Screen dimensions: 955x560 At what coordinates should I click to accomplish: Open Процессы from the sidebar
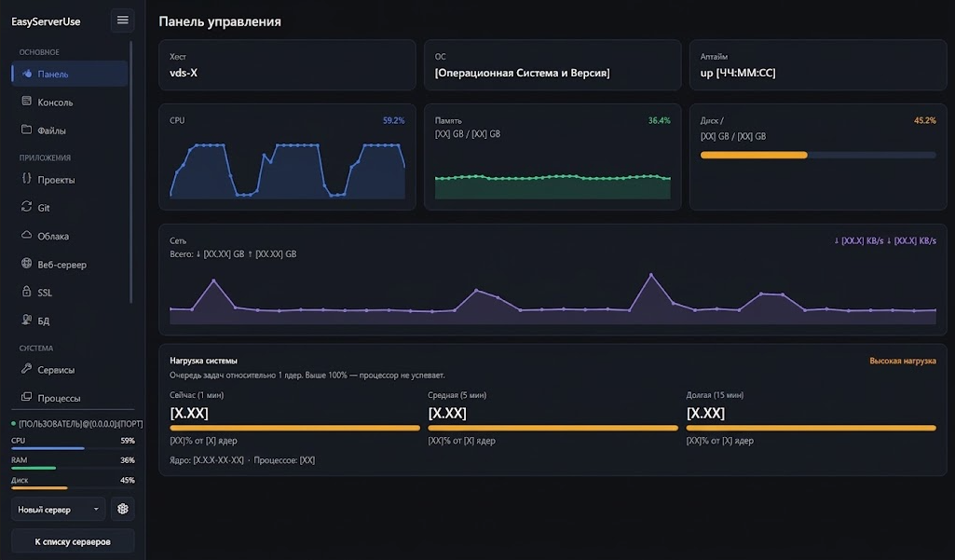click(x=70, y=397)
